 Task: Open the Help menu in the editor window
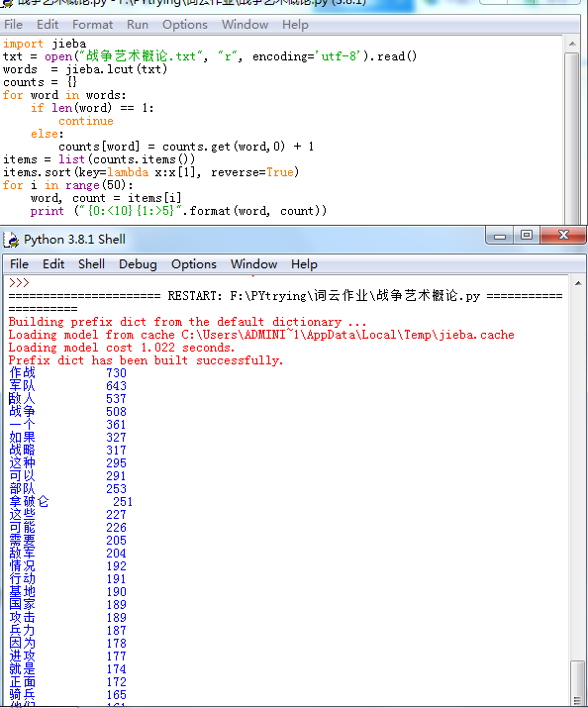pos(295,25)
